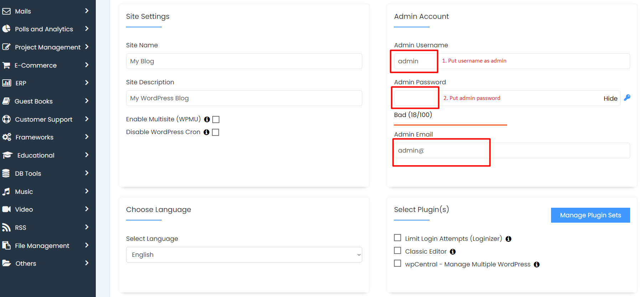Click info icon beside Enable Multisite

[x=207, y=120]
